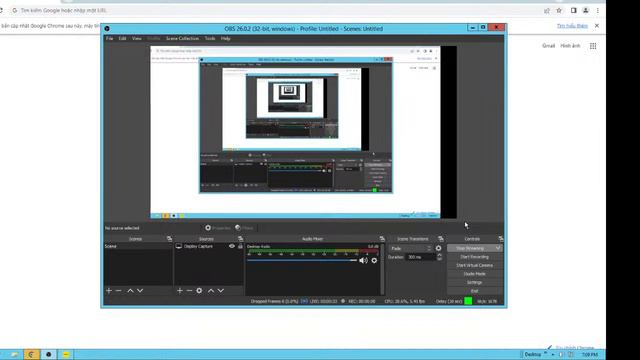Bookmark page with Chrome star icon
The height and width of the screenshot is (360, 640).
coord(559,11)
